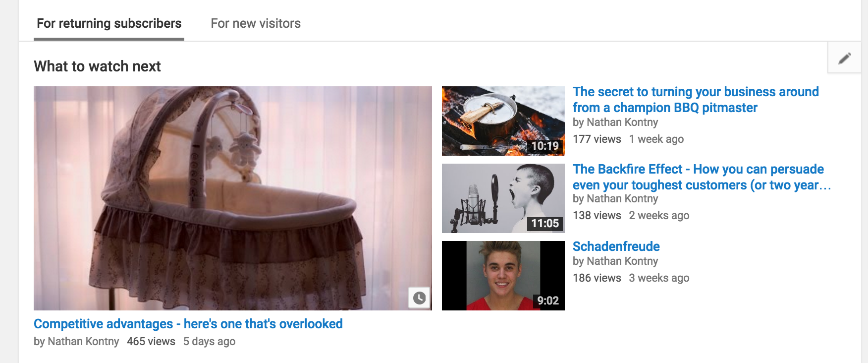Open the bassinet featured video thumbnail

coord(233,198)
